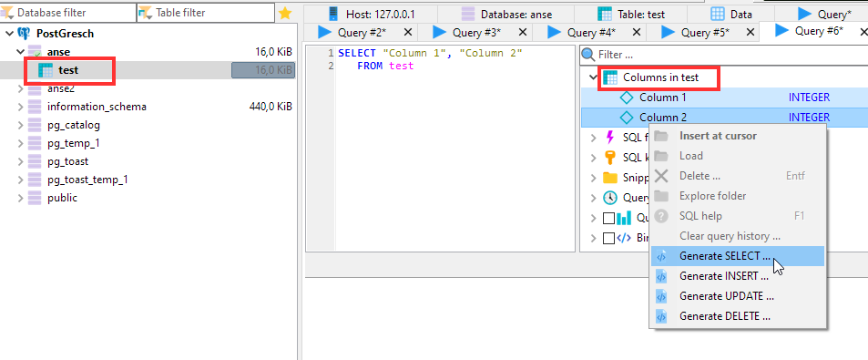Close the Query #3 tab

522,33
